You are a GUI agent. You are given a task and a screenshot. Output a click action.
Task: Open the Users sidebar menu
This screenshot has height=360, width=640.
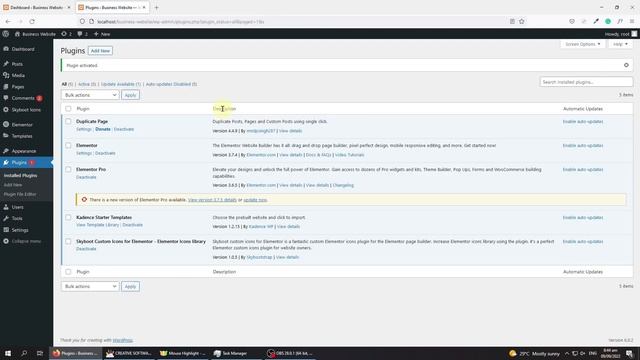[18, 207]
